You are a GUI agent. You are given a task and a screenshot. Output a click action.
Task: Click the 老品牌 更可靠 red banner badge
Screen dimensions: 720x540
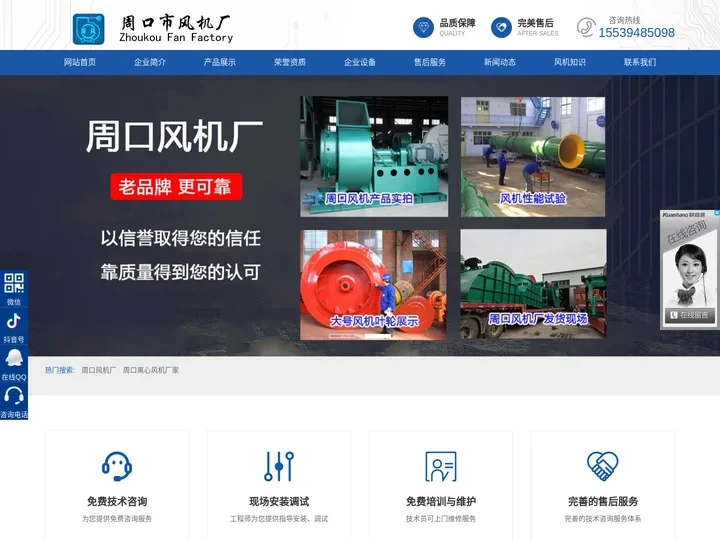pyautogui.click(x=176, y=186)
